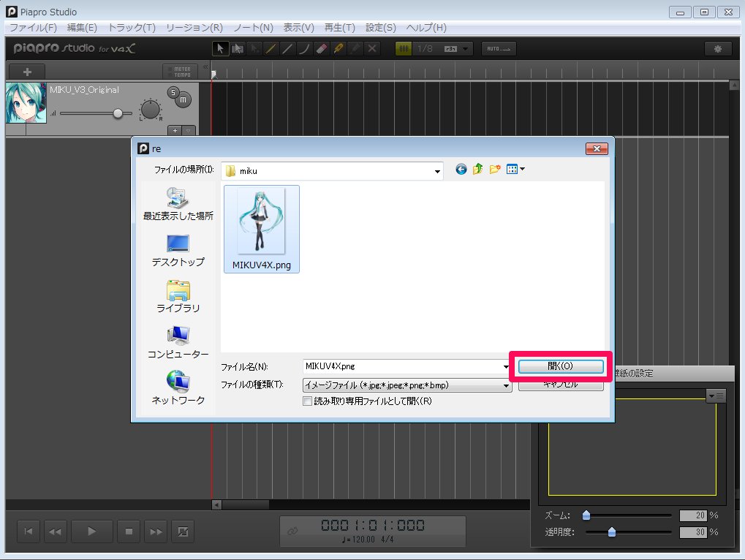Screen dimensions: 745x560
Task: Return playback to start
Action: click(x=29, y=531)
